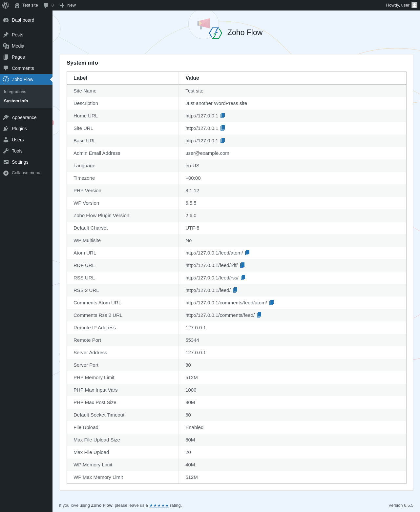Screen dimensions: 420x512
Task: Copy the RSS 2 URL value
Action: (x=235, y=290)
